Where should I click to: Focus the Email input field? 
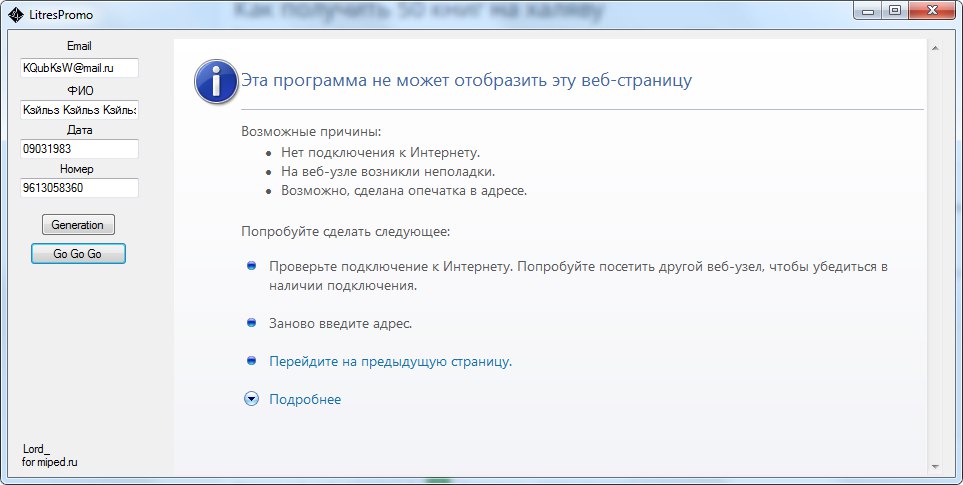coord(79,68)
